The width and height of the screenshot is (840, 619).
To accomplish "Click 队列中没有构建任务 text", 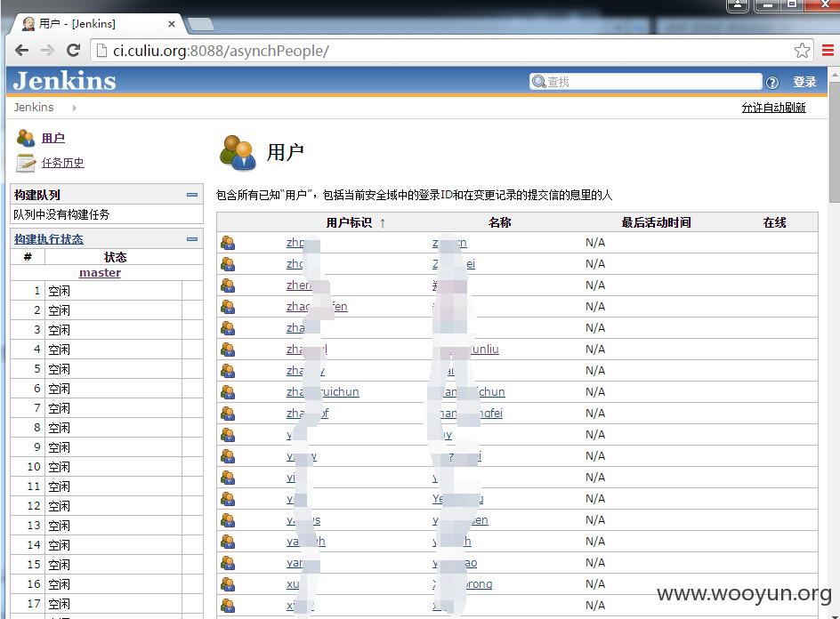I will coord(61,214).
